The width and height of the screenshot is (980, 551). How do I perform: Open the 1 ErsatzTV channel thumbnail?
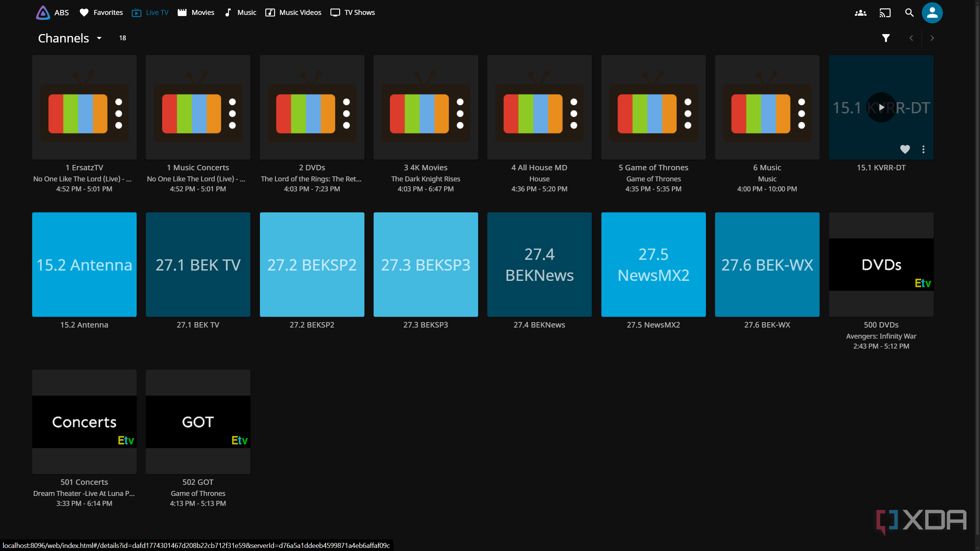[x=84, y=107]
